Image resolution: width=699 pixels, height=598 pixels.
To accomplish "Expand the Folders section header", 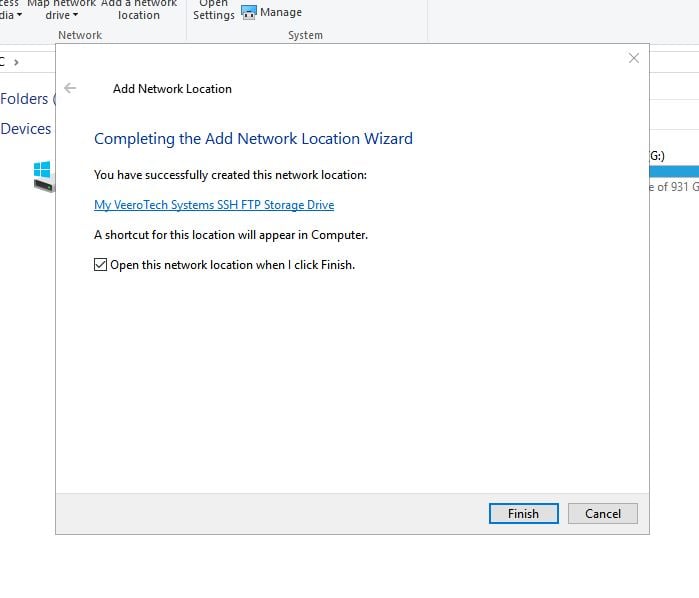I will click(25, 98).
